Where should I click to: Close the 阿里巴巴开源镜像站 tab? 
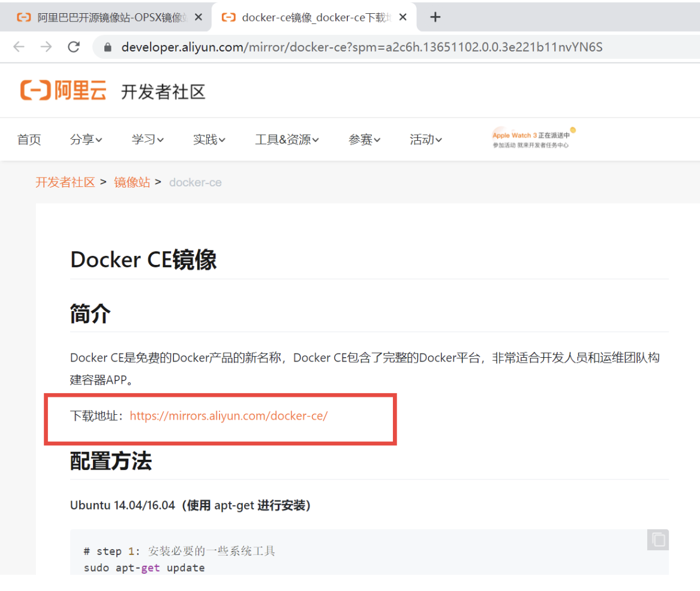tap(199, 17)
